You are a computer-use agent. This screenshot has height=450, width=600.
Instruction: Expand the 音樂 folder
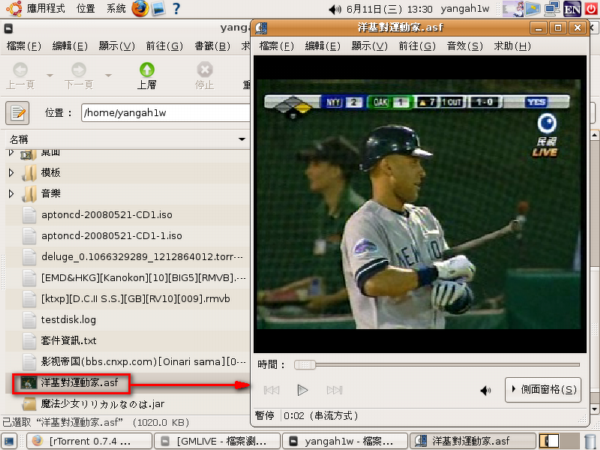coord(11,194)
